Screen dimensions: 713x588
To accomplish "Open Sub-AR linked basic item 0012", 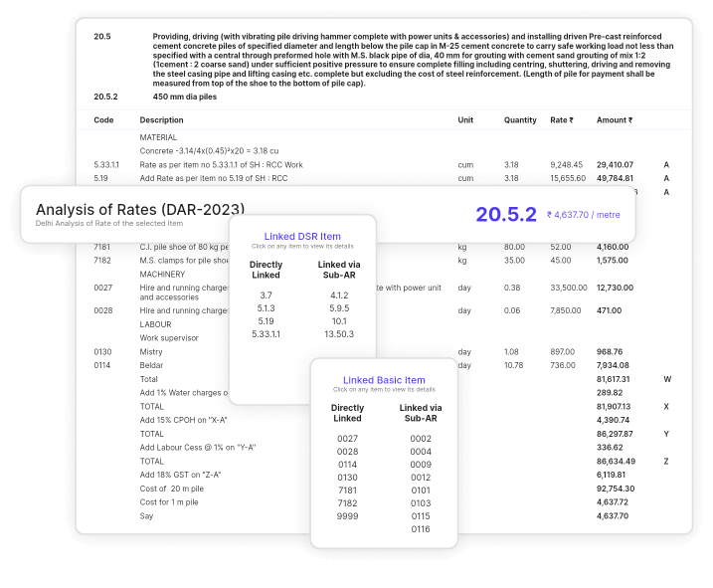I will coord(421,478).
